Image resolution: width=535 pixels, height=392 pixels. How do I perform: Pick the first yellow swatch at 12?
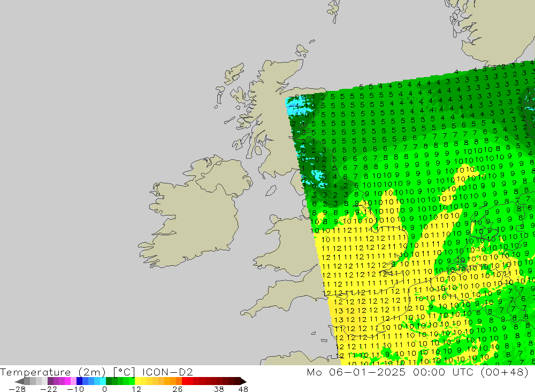point(138,381)
